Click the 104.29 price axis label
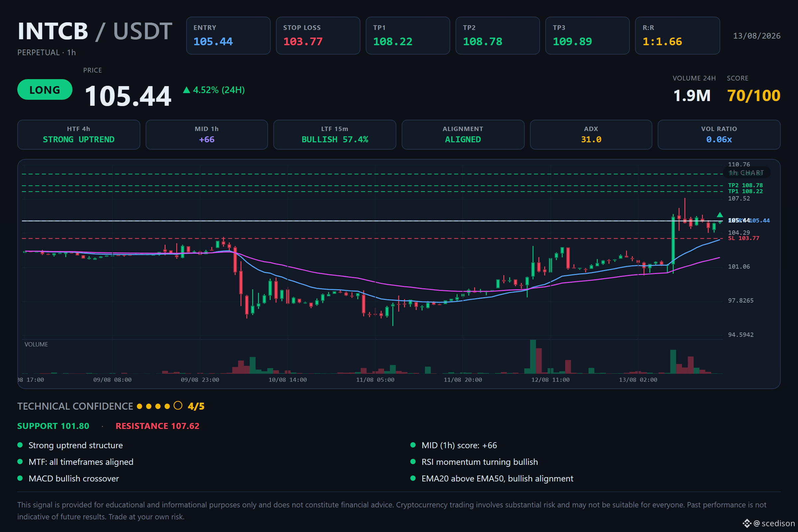The width and height of the screenshot is (798, 532). pyautogui.click(x=739, y=233)
